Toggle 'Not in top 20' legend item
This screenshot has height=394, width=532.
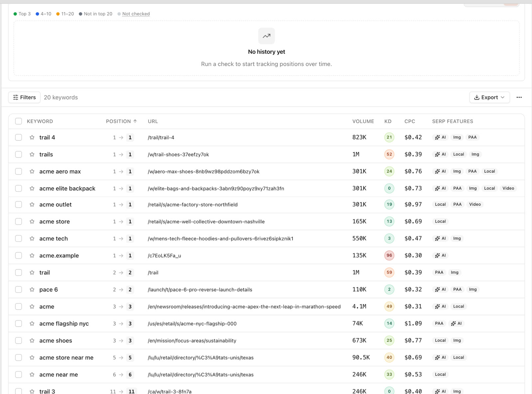96,14
